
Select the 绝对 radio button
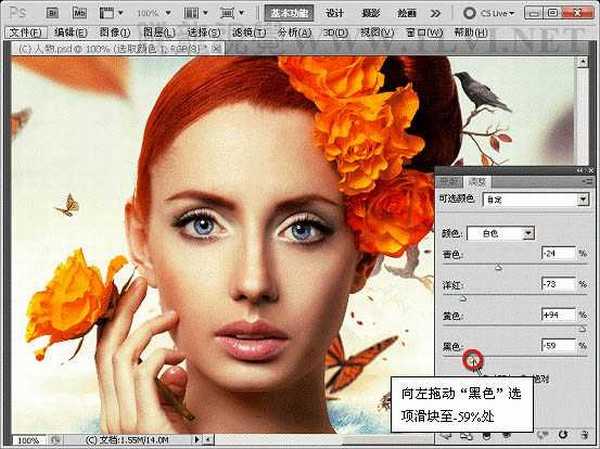click(538, 378)
